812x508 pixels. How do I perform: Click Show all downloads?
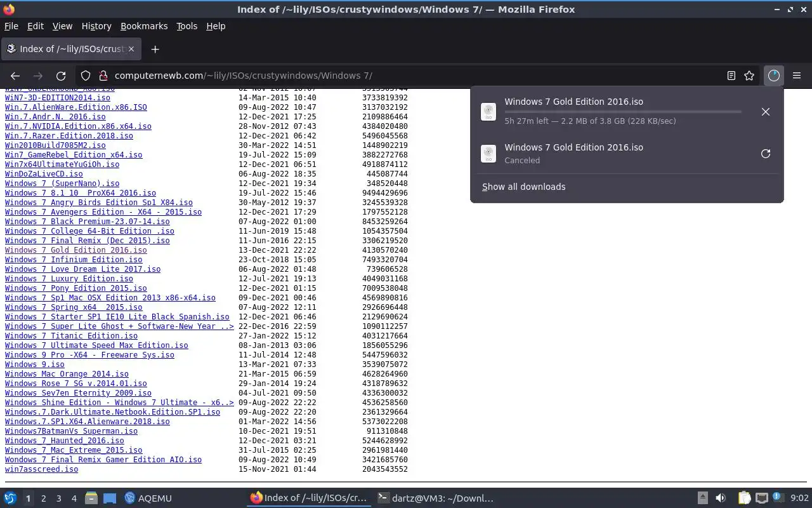(524, 187)
